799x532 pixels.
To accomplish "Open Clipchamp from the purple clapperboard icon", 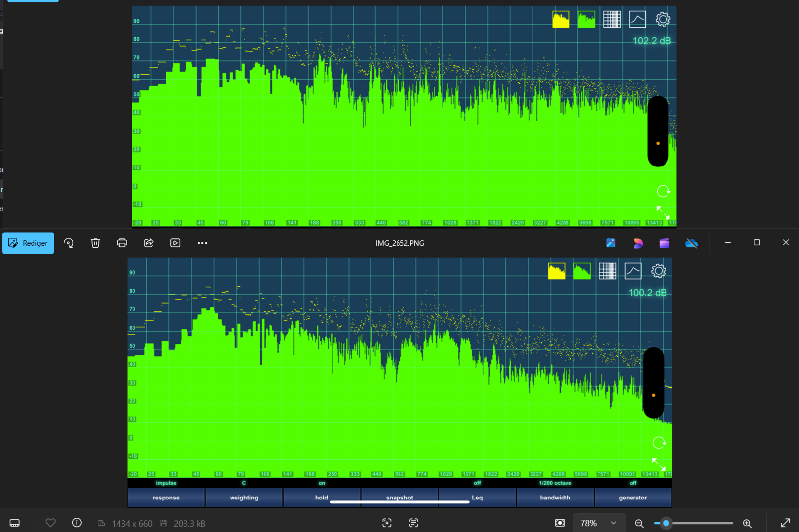I will tap(665, 243).
